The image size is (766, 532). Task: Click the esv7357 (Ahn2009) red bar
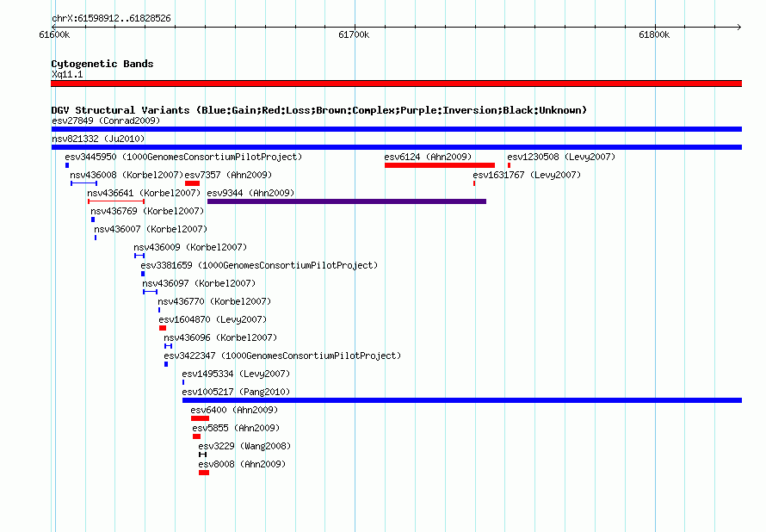[x=193, y=183]
